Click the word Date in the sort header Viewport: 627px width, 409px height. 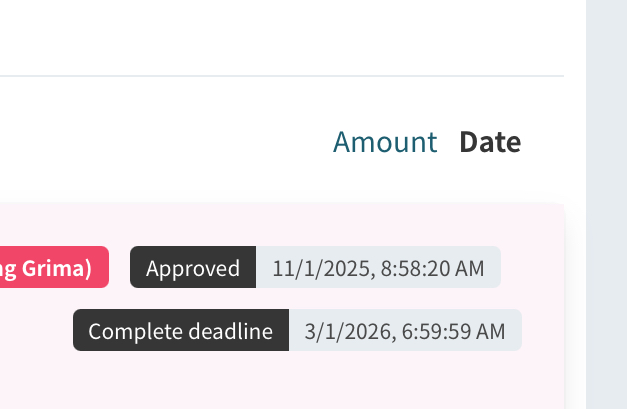(x=490, y=142)
